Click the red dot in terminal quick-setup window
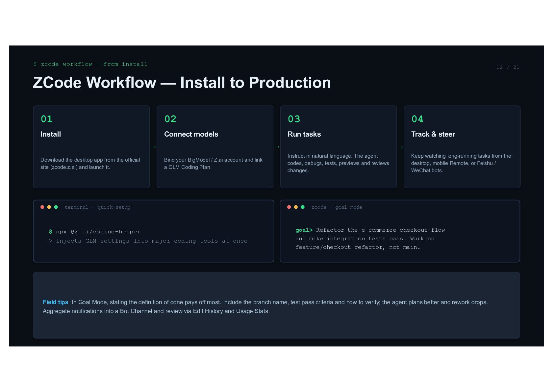The width and height of the screenshot is (554, 392). pyautogui.click(x=42, y=207)
